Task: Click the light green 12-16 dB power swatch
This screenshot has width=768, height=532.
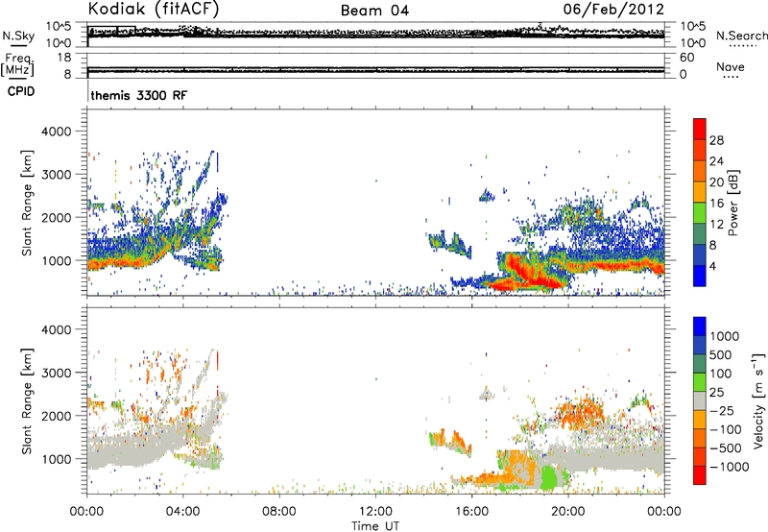Action: (x=700, y=213)
